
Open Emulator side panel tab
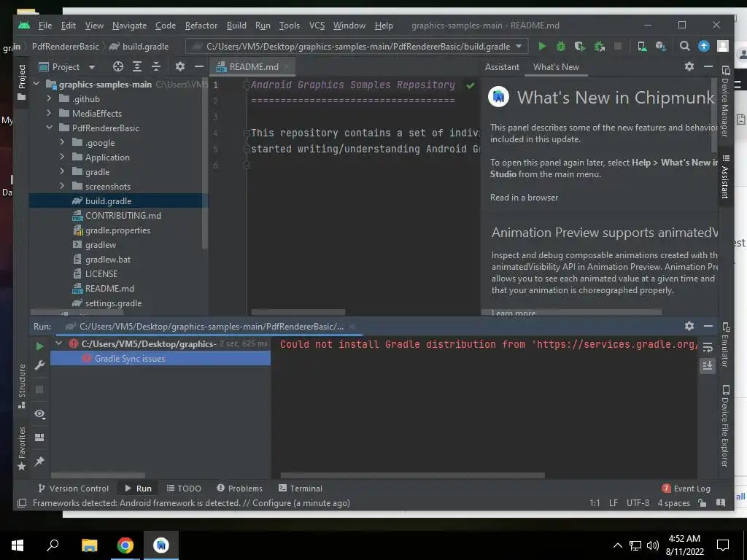(725, 345)
